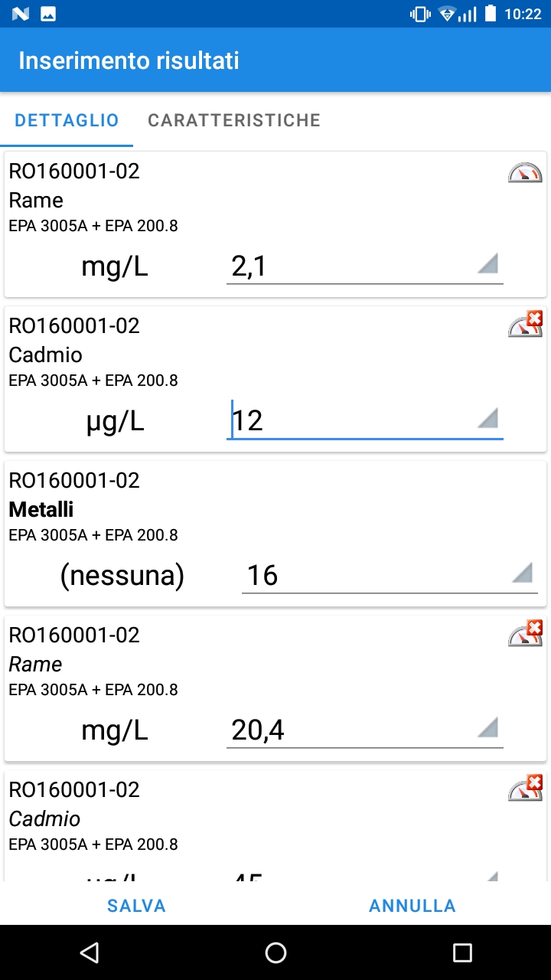This screenshot has height=980, width=551.
Task: Tap the gauge icon on first Rame card
Action: coord(525,172)
